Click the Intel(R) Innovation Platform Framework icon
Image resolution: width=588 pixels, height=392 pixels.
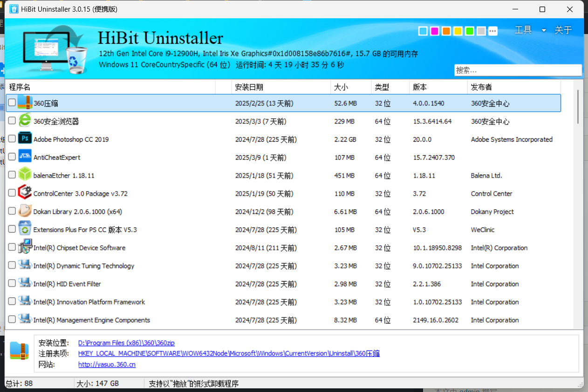[x=25, y=302]
